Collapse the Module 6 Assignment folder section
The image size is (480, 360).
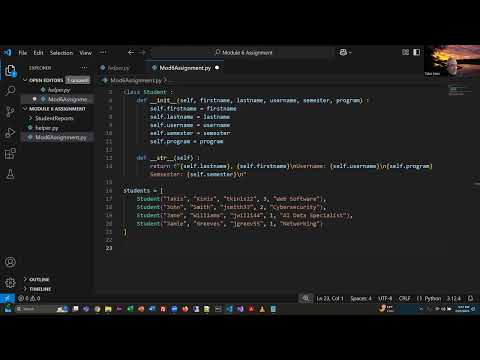click(x=26, y=109)
